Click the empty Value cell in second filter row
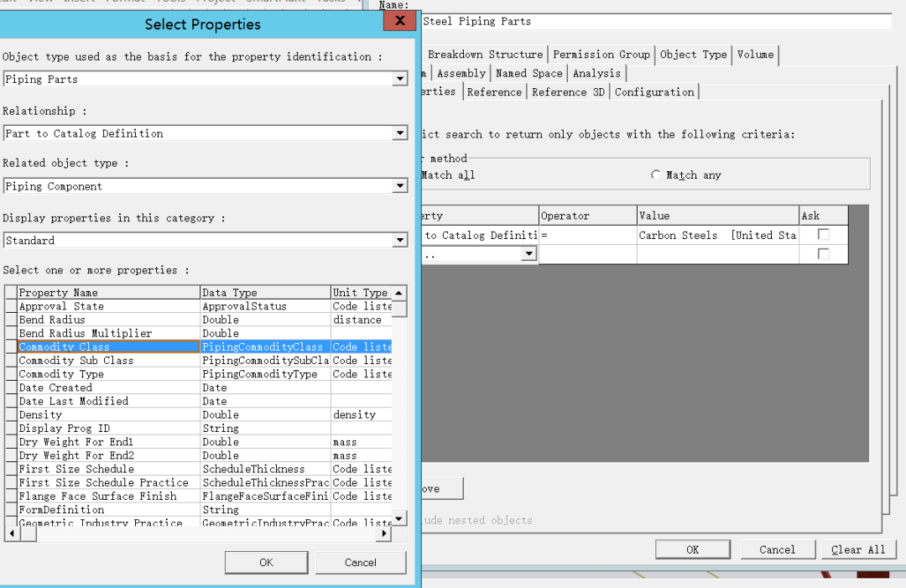Image resolution: width=906 pixels, height=588 pixels. click(x=718, y=254)
